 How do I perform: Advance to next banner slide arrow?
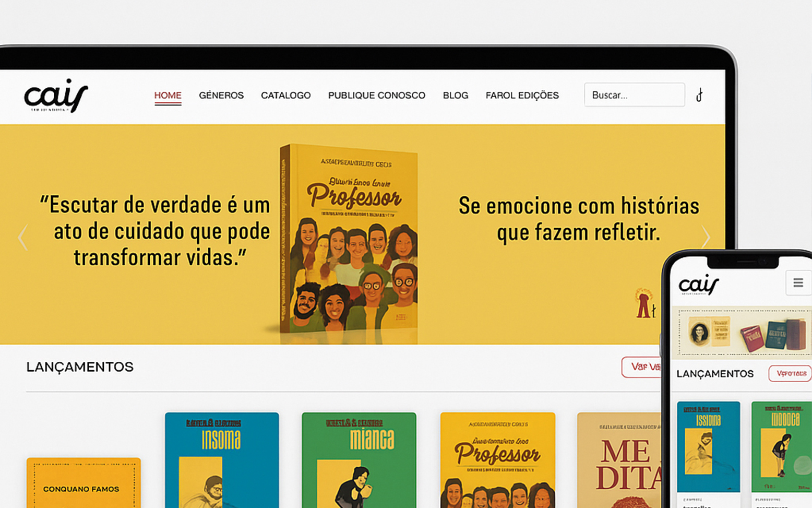pyautogui.click(x=706, y=238)
